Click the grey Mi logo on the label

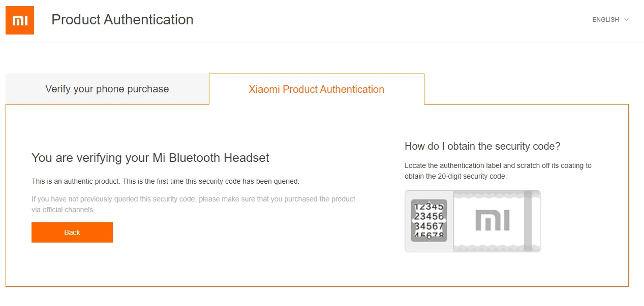click(x=493, y=221)
